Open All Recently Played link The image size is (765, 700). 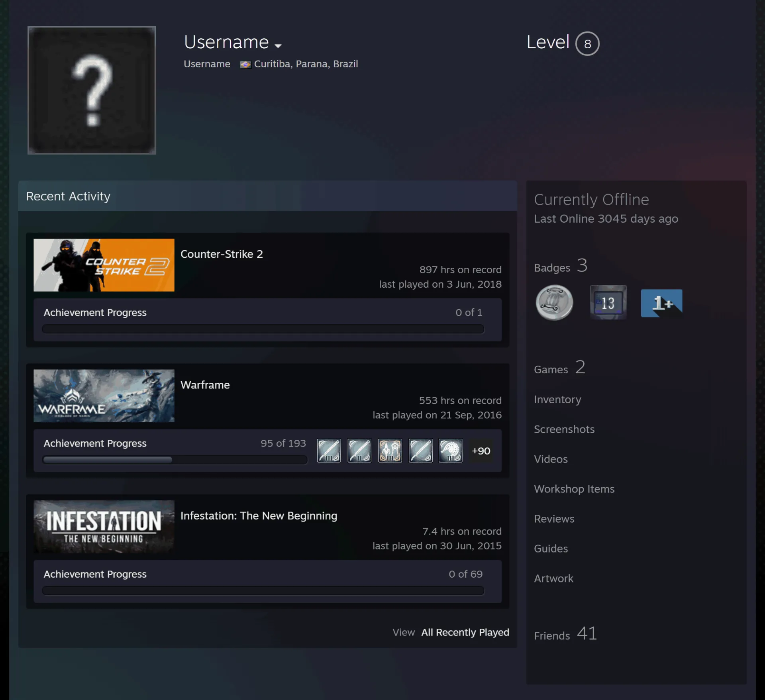point(465,632)
